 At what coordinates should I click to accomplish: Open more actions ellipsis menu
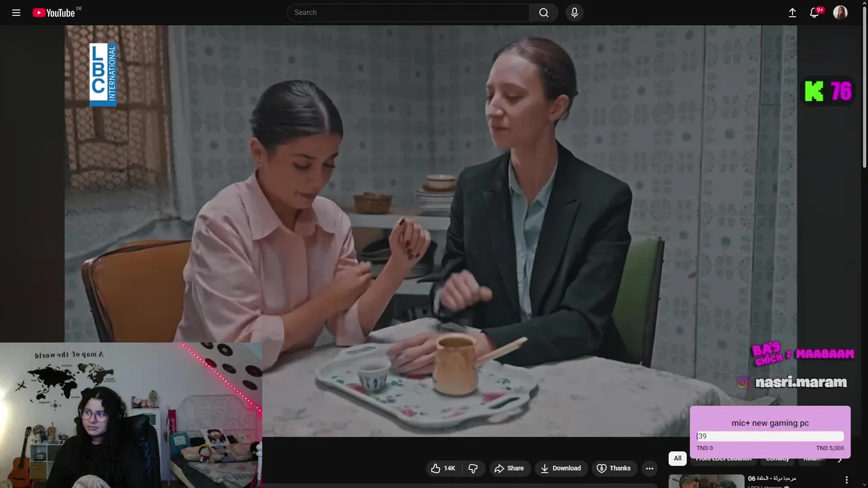[x=650, y=468]
